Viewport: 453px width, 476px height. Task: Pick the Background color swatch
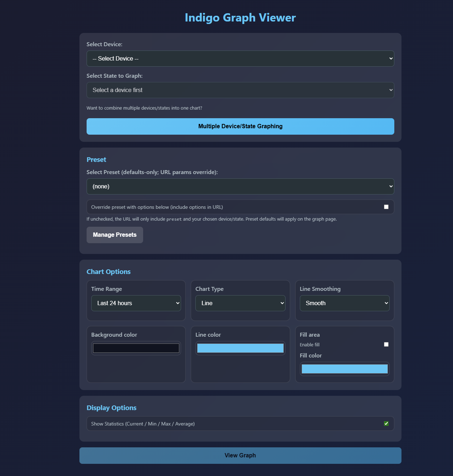[136, 348]
